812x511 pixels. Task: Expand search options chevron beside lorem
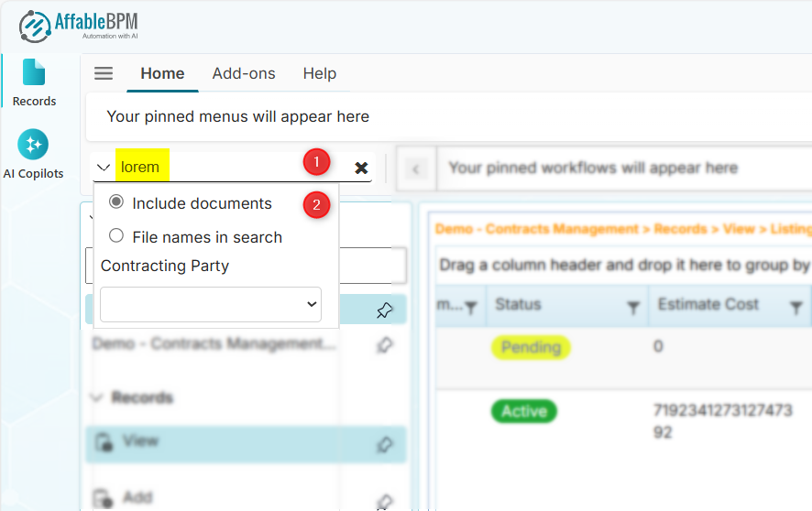coord(104,167)
